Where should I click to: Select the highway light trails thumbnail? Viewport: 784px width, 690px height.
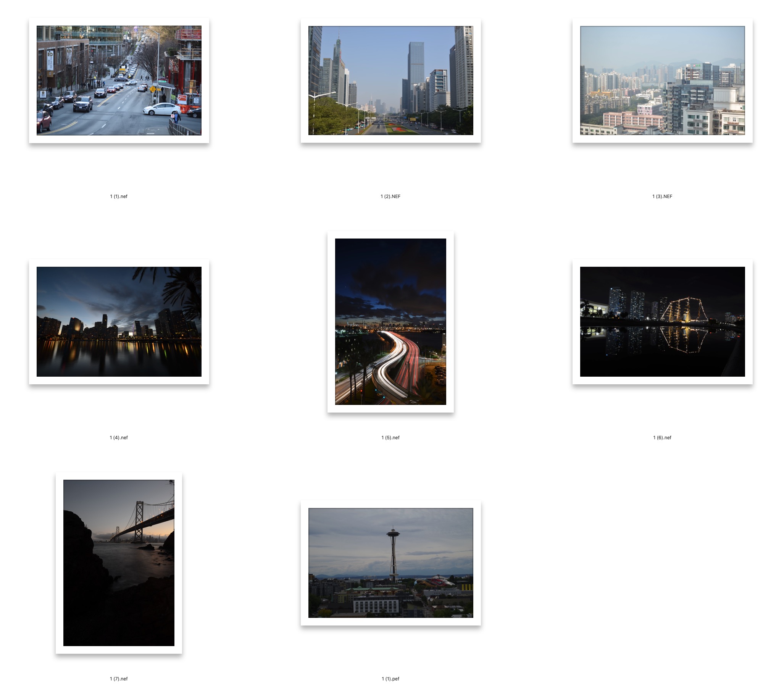390,321
